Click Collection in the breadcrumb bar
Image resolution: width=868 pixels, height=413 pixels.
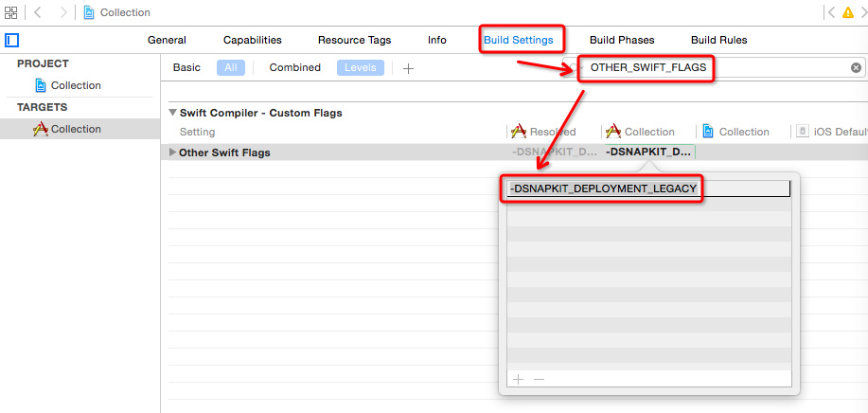(125, 12)
